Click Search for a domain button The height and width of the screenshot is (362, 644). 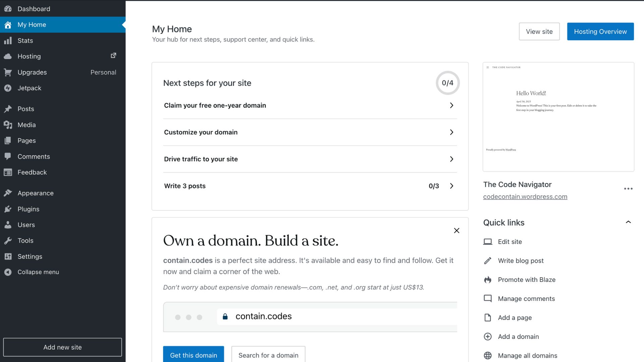268,355
